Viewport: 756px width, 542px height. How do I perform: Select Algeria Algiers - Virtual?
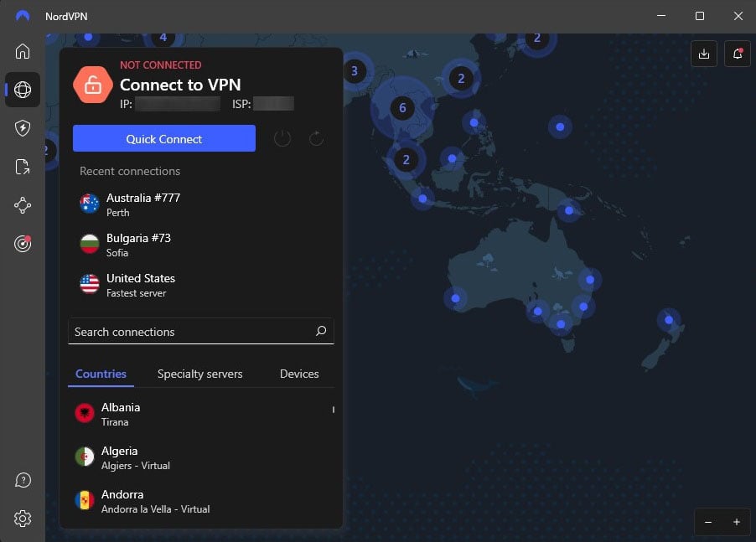tap(201, 457)
